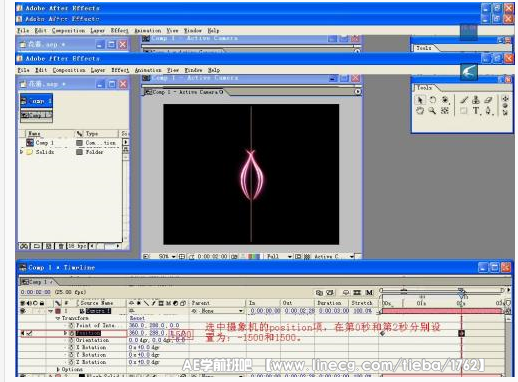Click the viewer panel menu arrow button
The width and height of the screenshot is (518, 382).
point(358,91)
